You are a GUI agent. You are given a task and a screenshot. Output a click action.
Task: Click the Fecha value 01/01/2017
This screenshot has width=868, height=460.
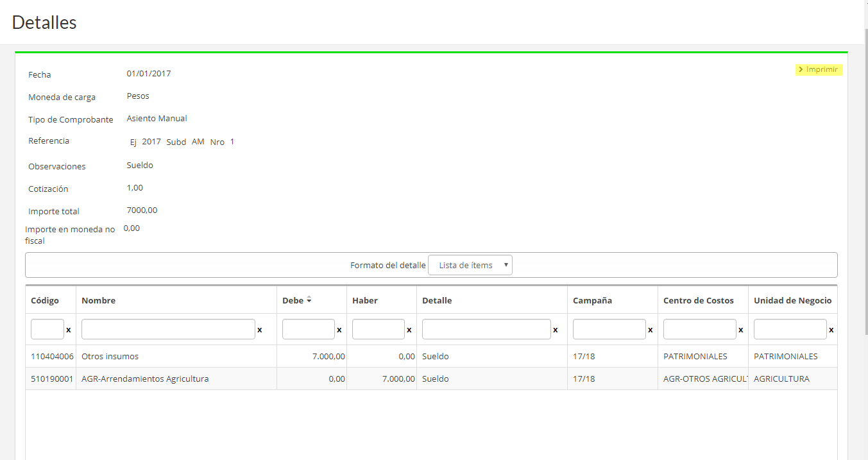(x=149, y=73)
